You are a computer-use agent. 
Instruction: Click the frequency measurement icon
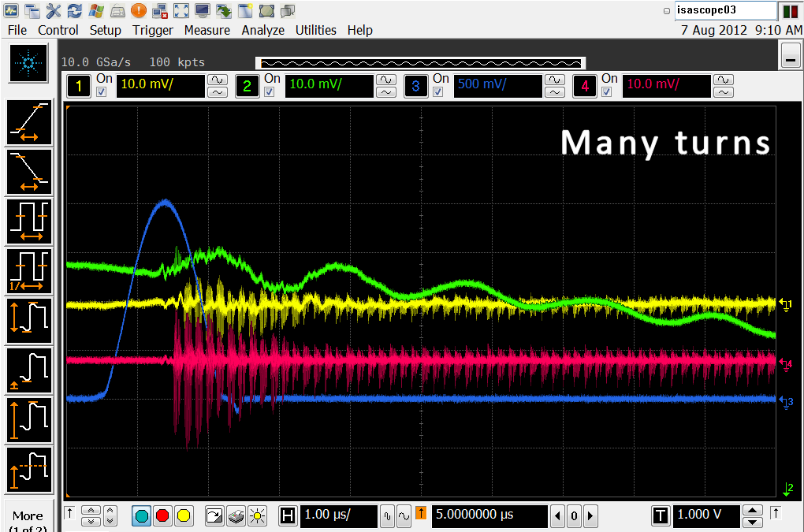coord(29,272)
